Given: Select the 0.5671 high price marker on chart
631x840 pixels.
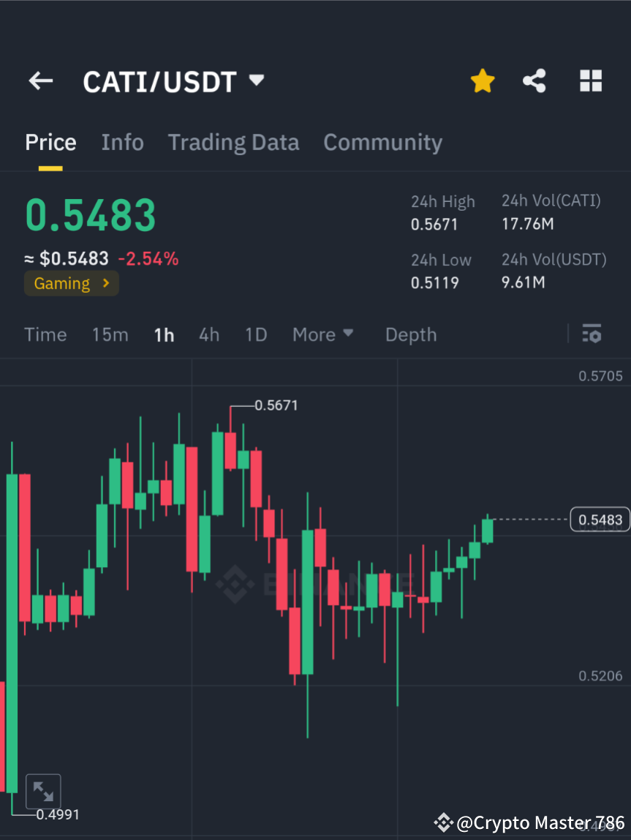Looking at the screenshot, I should [276, 405].
